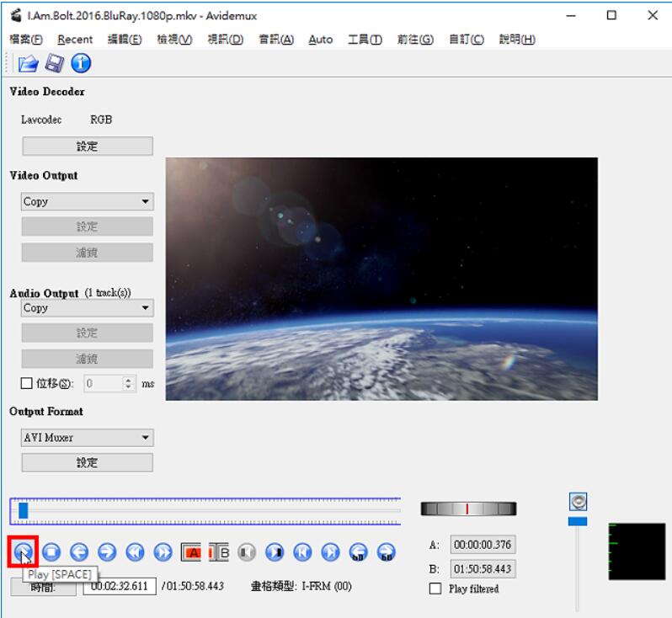The width and height of the screenshot is (672, 618).
Task: Search next black frame button
Action: [x=275, y=552]
